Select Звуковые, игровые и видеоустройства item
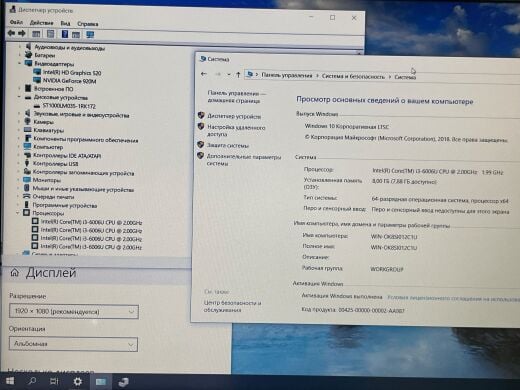This screenshot has width=520, height=390. [x=81, y=115]
